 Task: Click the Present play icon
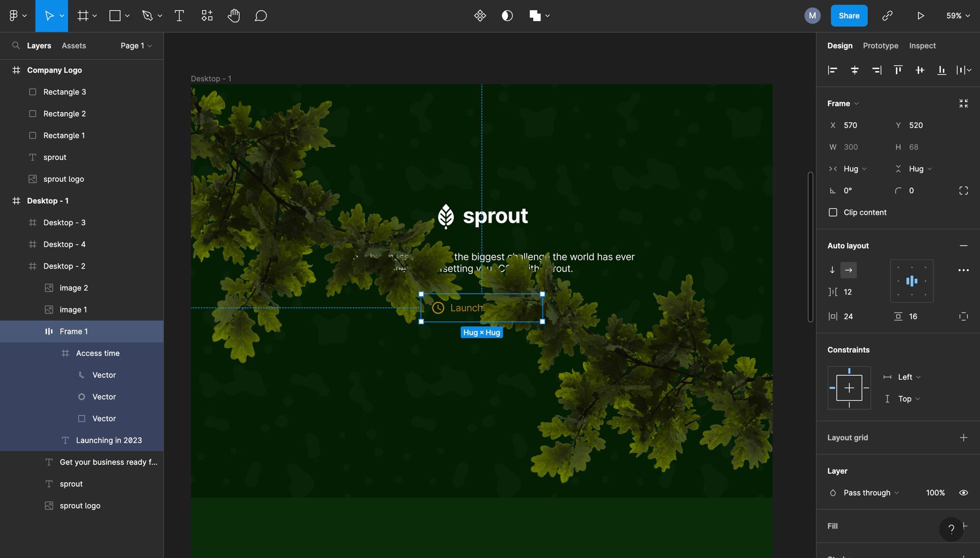click(920, 16)
